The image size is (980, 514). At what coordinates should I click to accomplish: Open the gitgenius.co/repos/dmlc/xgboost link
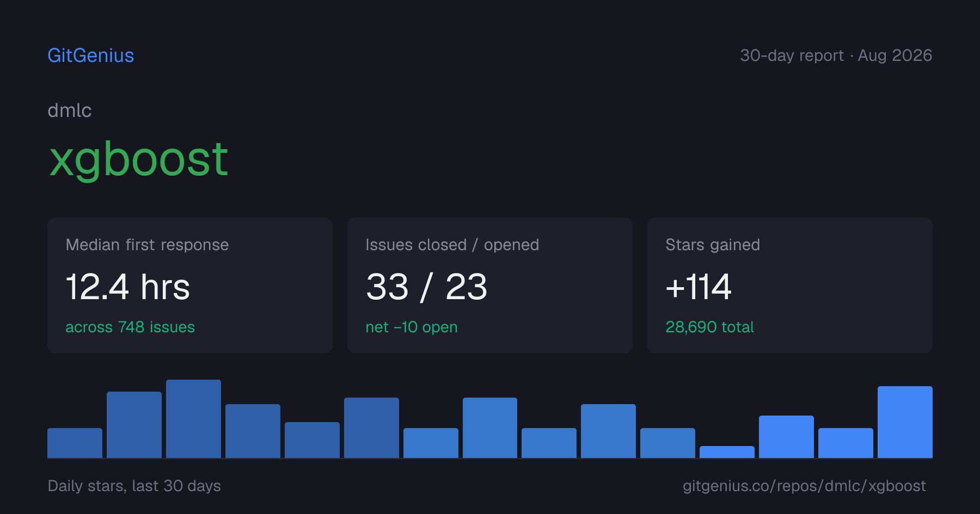point(804,486)
